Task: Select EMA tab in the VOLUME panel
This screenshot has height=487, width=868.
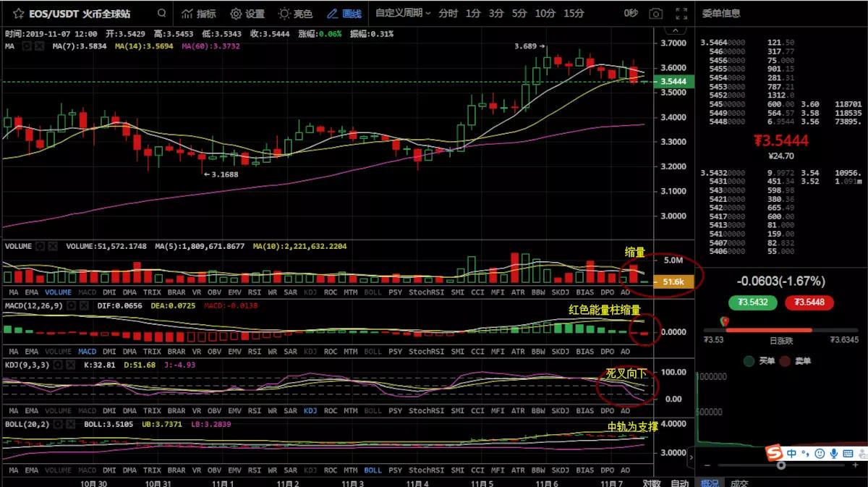Action: point(32,292)
